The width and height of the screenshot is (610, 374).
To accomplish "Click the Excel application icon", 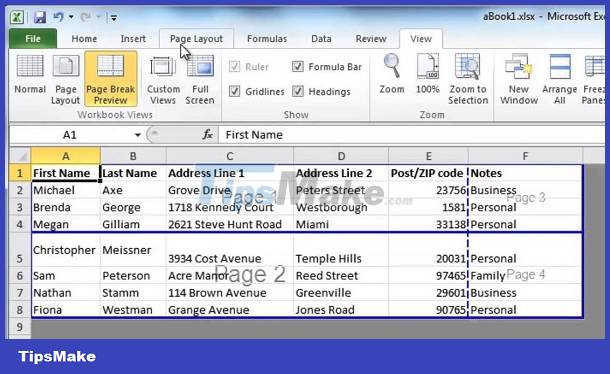I will pos(17,17).
